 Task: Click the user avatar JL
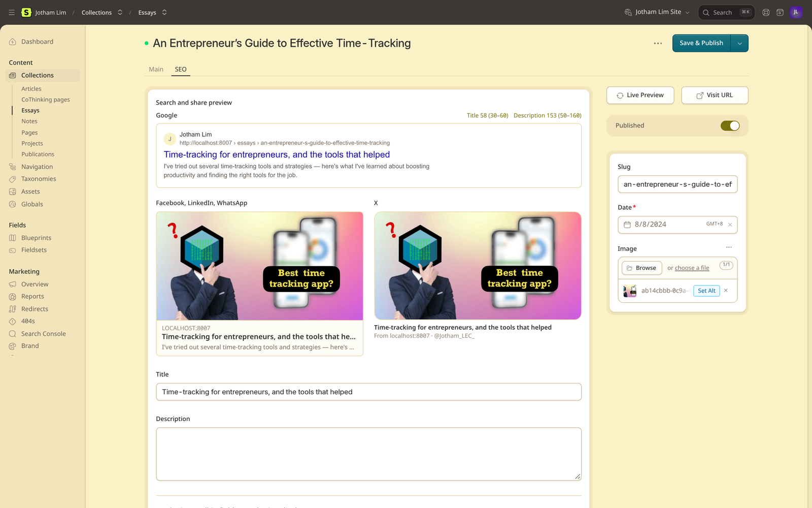[796, 12]
